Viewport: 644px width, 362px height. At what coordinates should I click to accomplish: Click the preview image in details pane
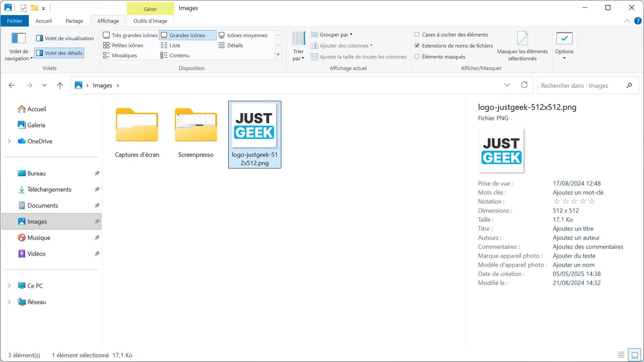(501, 150)
